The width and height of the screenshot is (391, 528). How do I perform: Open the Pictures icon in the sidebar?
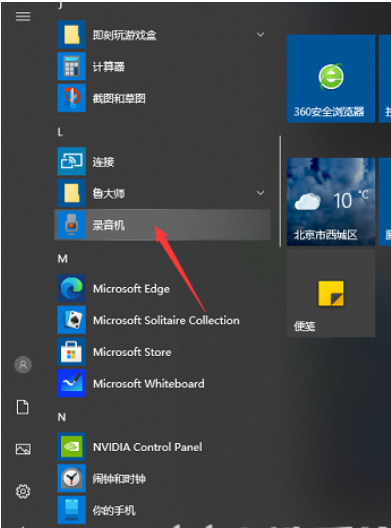(23, 449)
